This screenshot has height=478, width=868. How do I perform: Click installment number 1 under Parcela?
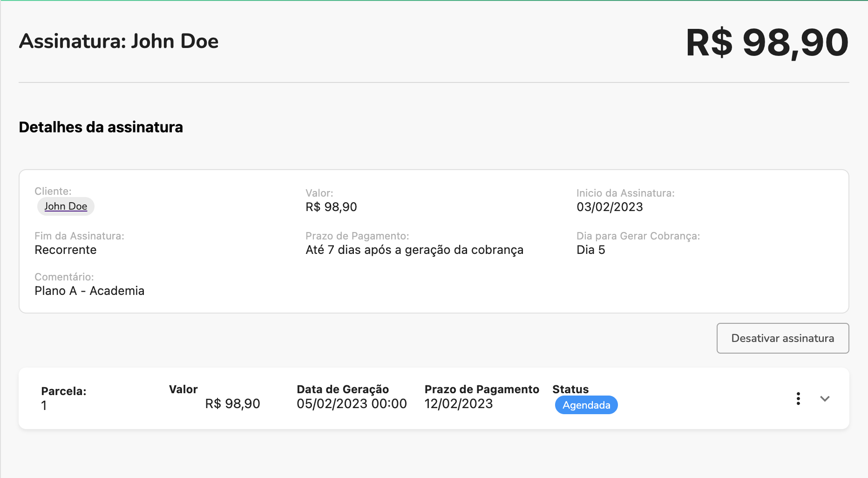tap(44, 405)
